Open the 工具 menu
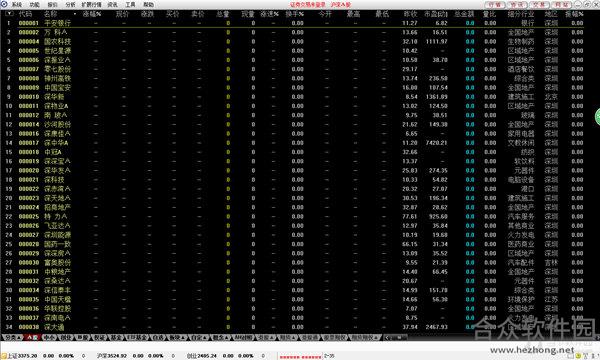This screenshot has height=360, width=600. pyautogui.click(x=130, y=5)
